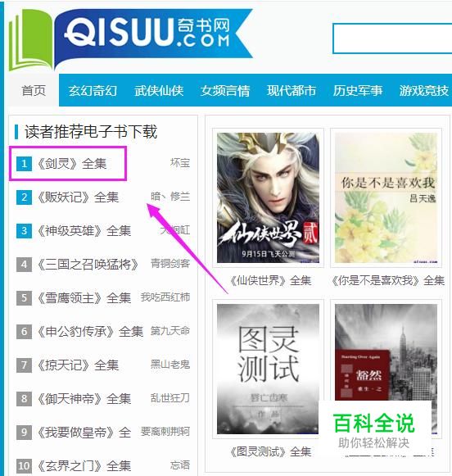The image size is (452, 476).
Task: Open the 首页 home tab
Action: tap(34, 90)
